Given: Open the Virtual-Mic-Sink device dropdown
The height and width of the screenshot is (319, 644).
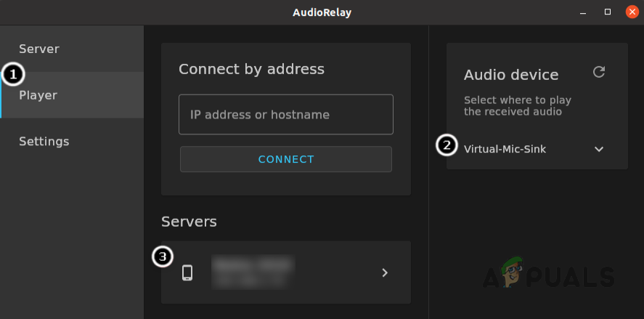Looking at the screenshot, I should point(505,149).
